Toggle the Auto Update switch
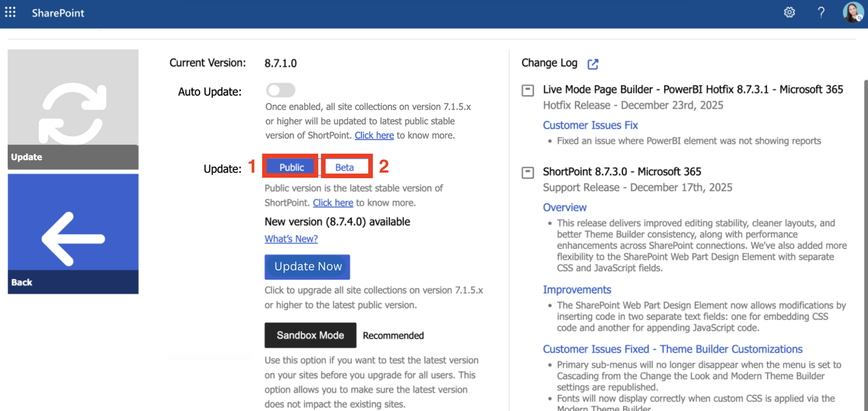Image resolution: width=868 pixels, height=411 pixels. 281,90
